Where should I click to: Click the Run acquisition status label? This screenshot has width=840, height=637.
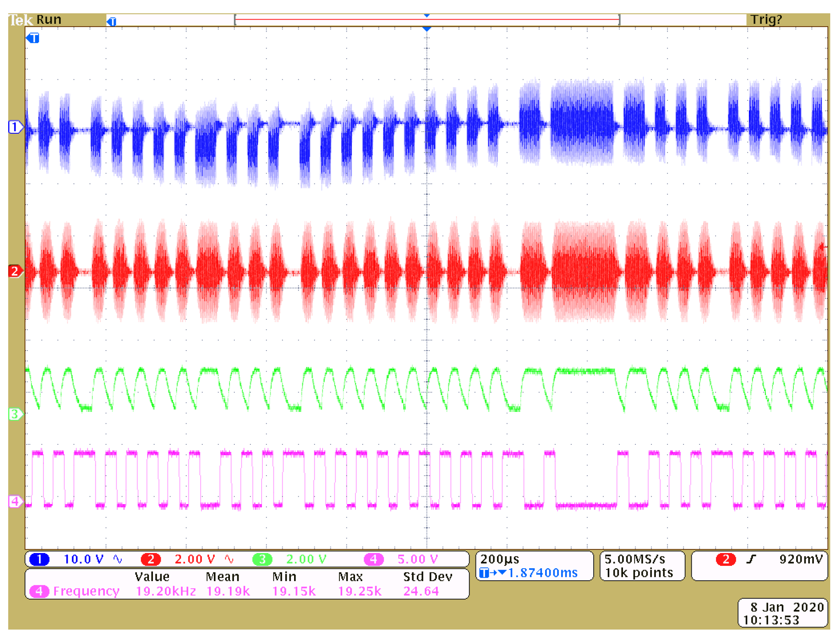coord(49,19)
